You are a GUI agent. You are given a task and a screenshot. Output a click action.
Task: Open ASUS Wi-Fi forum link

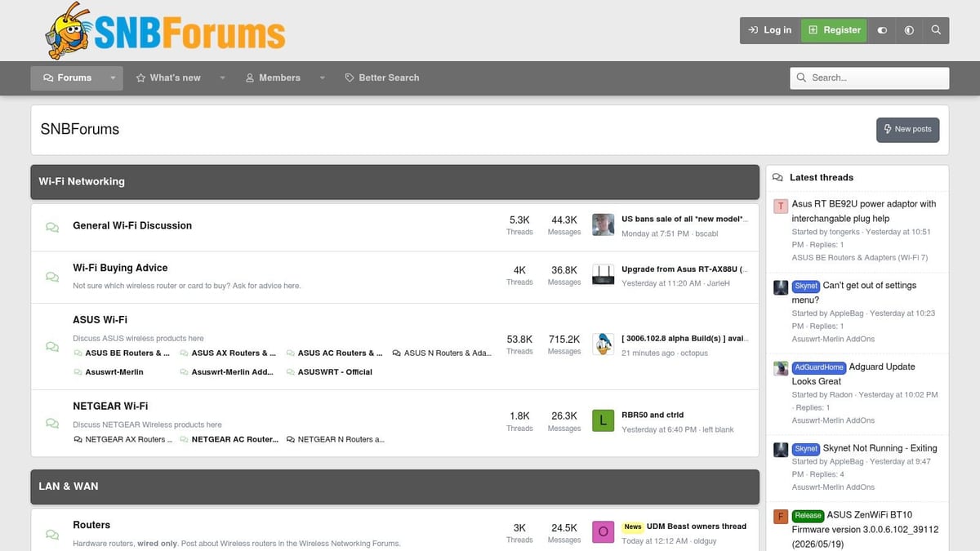(100, 320)
